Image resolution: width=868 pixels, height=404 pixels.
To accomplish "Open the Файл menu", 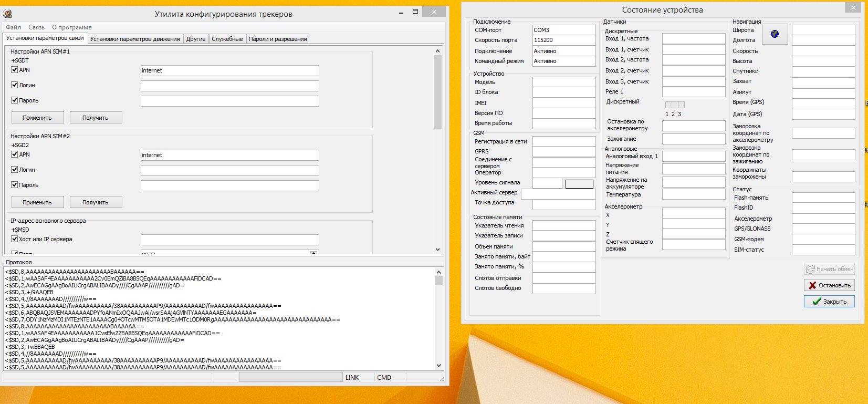I will click(x=13, y=27).
